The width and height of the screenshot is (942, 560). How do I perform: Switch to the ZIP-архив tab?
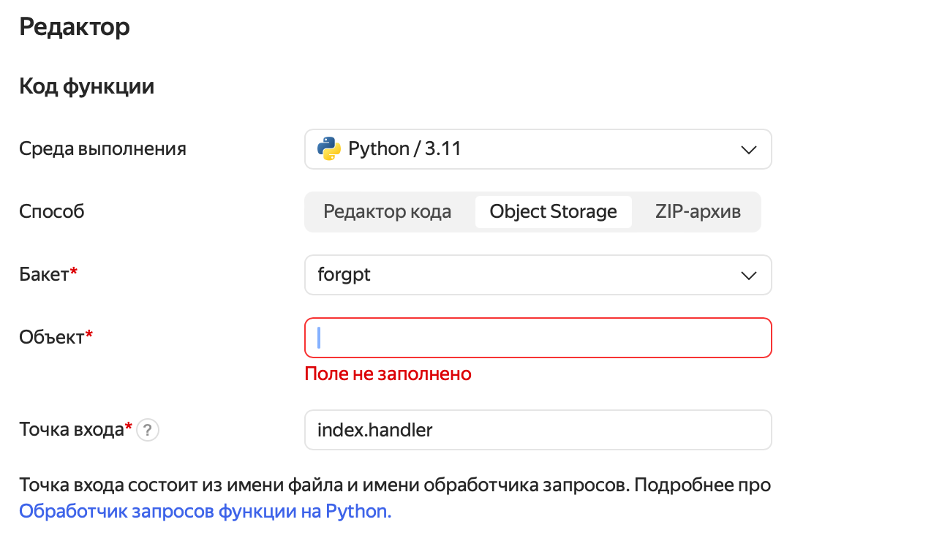698,212
